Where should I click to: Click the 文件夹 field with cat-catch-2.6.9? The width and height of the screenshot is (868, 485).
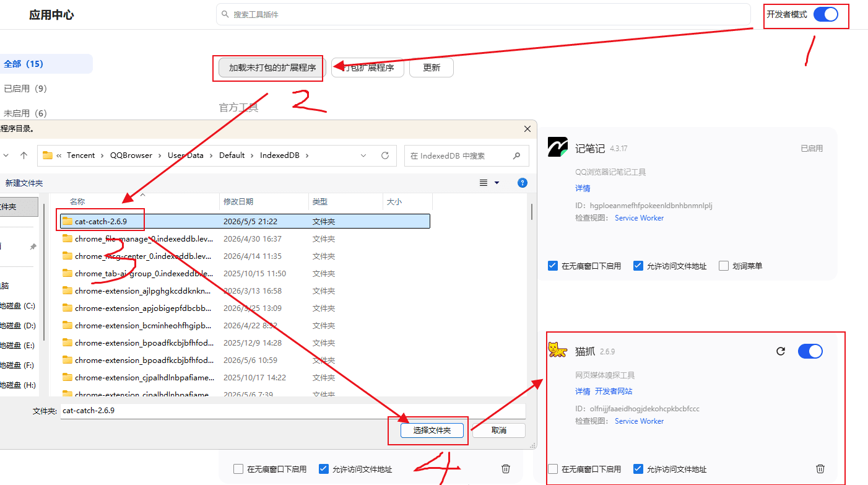click(x=292, y=411)
